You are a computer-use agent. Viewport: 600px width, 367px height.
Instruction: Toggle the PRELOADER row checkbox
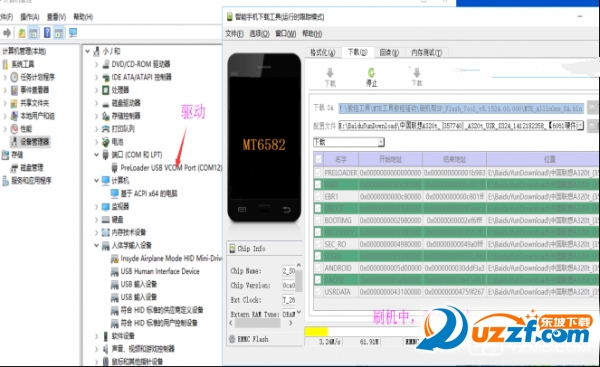click(x=318, y=173)
